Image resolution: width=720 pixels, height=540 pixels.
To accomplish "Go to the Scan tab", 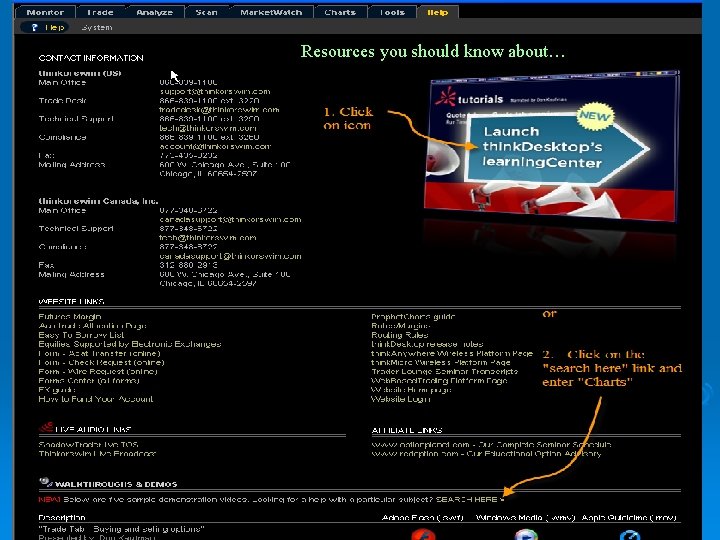I will tap(207, 12).
